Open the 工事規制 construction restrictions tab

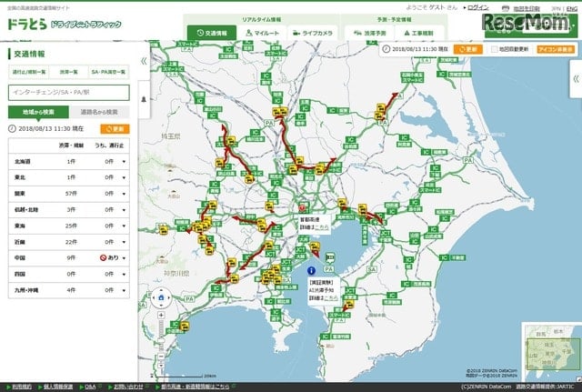tap(418, 33)
